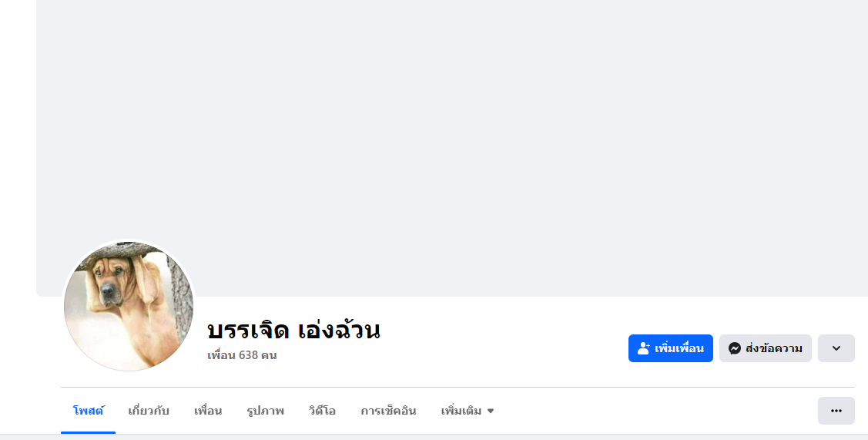Expand the chevron dropdown next to ส่งข้อความ
The image size is (868, 440).
(836, 348)
